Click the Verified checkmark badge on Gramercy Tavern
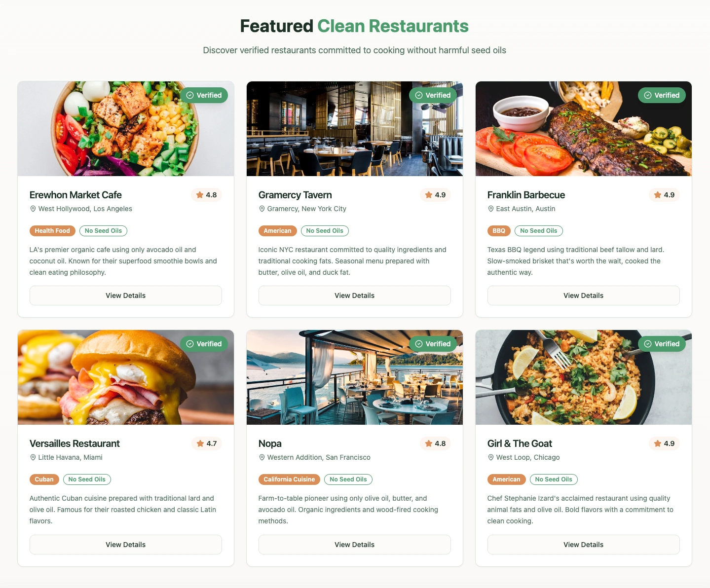The image size is (710, 588). [433, 95]
